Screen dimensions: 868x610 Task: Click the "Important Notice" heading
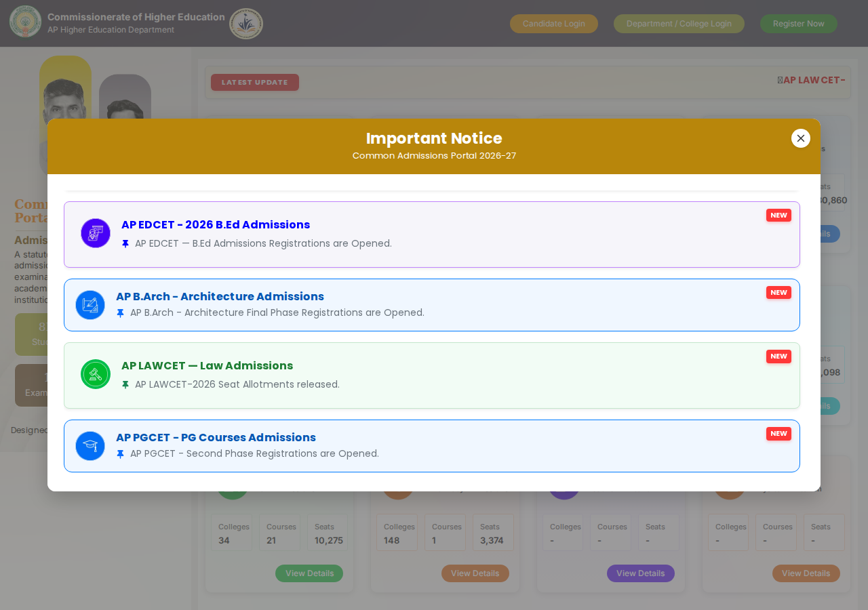pyautogui.click(x=434, y=138)
